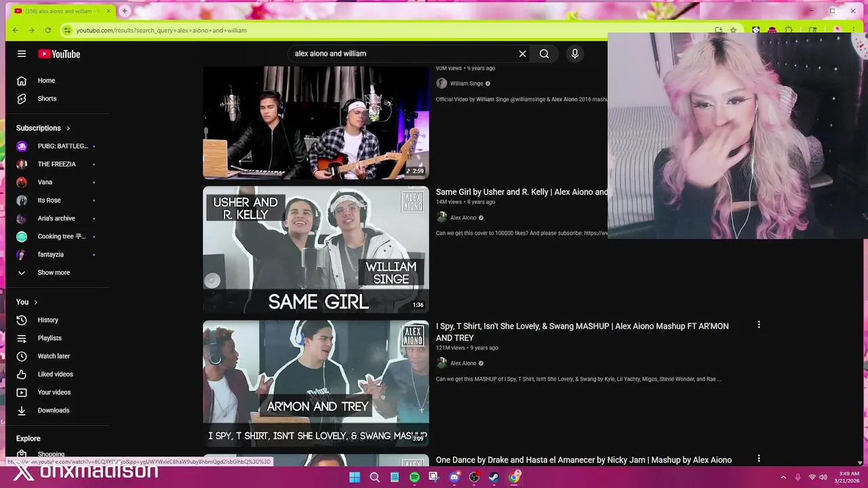Screen dimensions: 868x488
Task: Expand the You section header
Action: click(x=27, y=302)
